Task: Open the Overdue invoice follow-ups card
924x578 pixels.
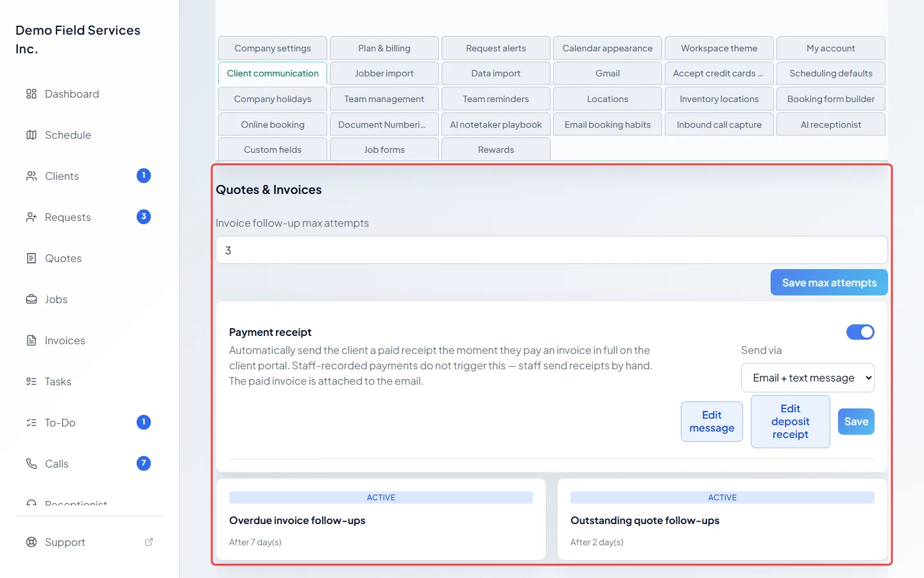Action: tap(381, 519)
